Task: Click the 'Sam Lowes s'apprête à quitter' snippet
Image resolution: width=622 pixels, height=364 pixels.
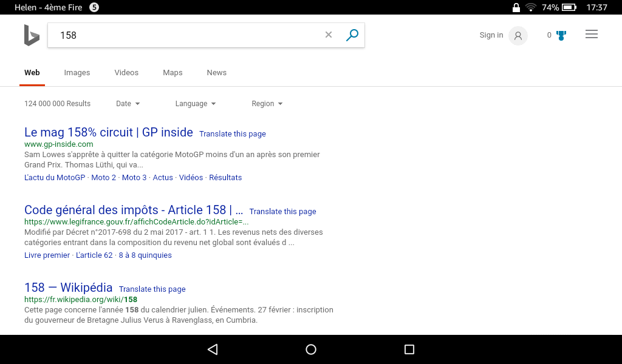Action: [172, 160]
